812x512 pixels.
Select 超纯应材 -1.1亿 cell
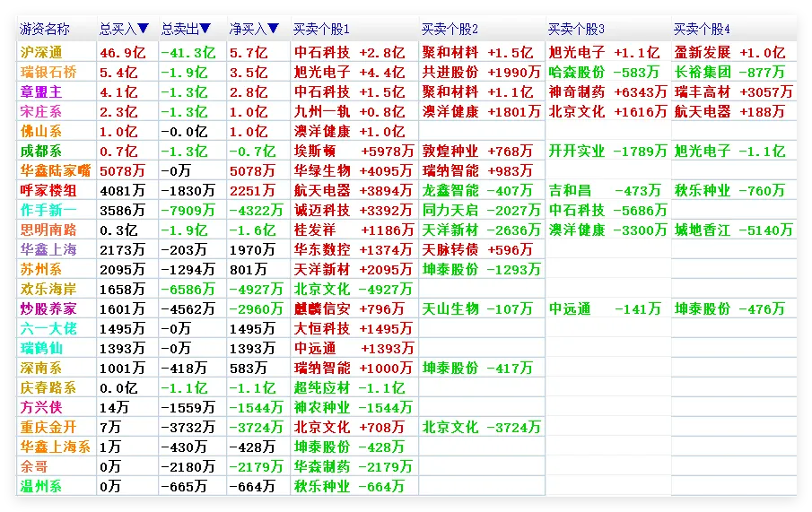[350, 387]
